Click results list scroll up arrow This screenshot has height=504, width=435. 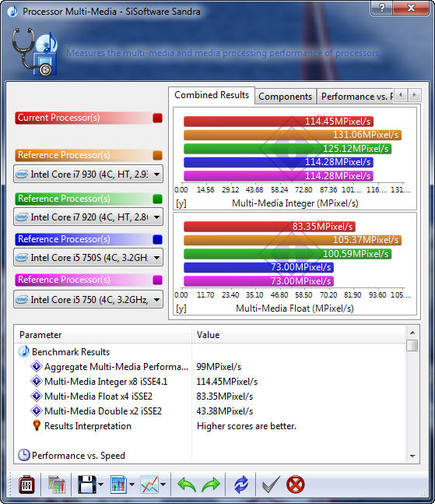412,333
